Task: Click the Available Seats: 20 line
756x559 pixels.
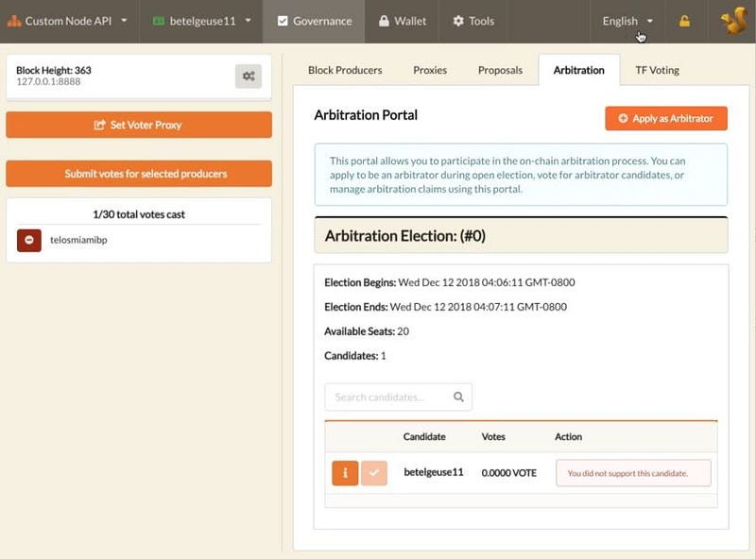Action: tap(367, 331)
